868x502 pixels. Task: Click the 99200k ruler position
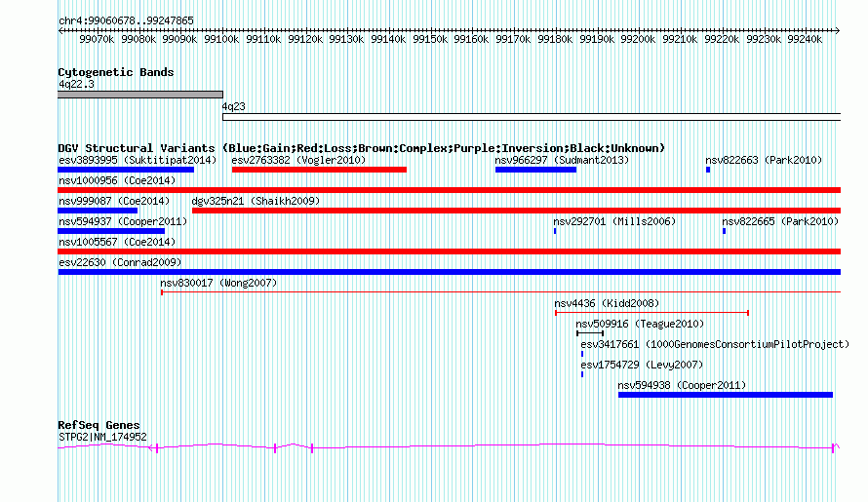pyautogui.click(x=638, y=39)
